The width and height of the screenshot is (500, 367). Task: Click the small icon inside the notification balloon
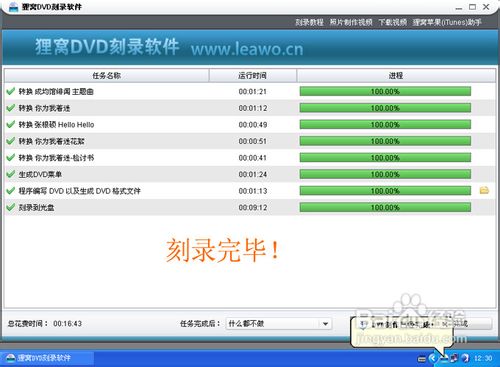coord(364,324)
